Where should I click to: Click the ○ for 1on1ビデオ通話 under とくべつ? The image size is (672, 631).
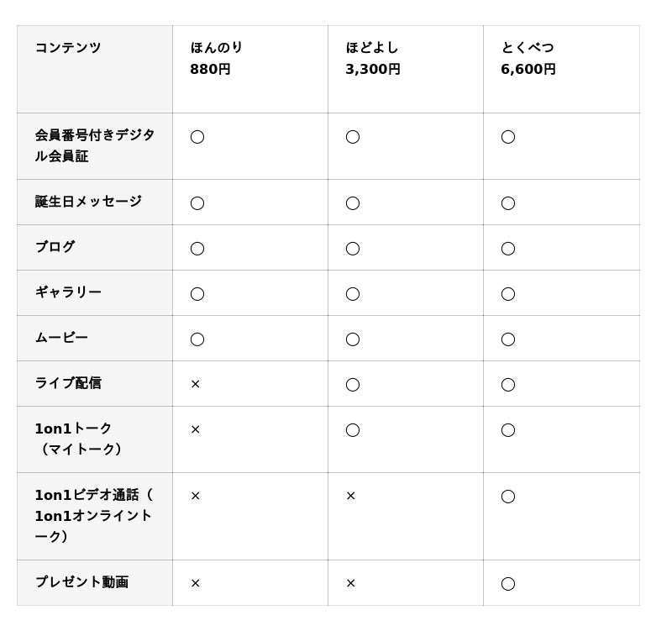[508, 497]
